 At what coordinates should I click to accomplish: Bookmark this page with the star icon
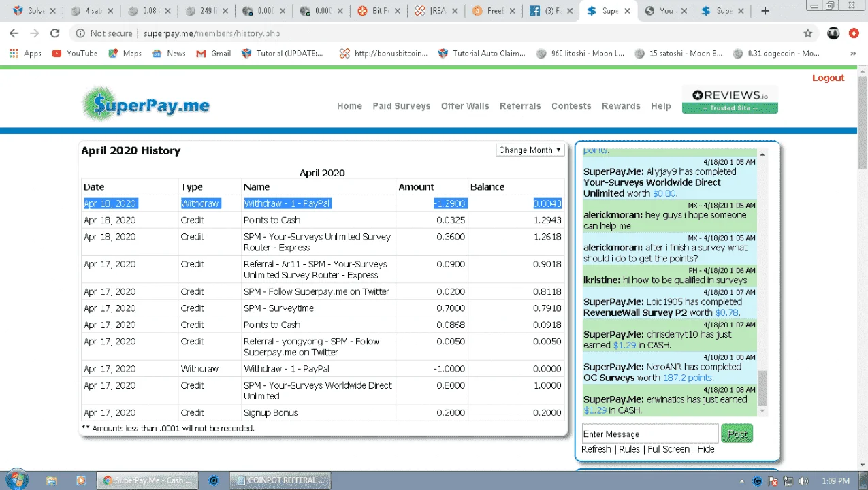pos(808,33)
